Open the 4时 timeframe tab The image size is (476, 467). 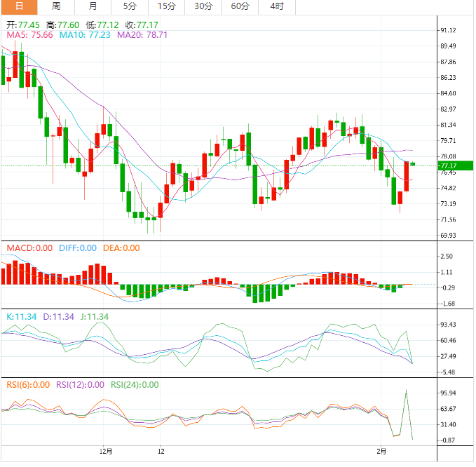pos(277,7)
